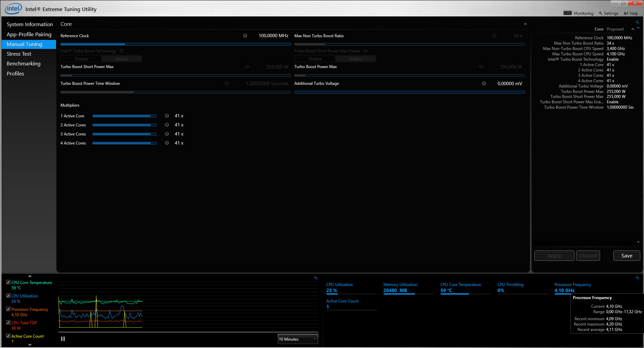
Task: Toggle the Processor Frequency checkbox
Action: click(8, 309)
